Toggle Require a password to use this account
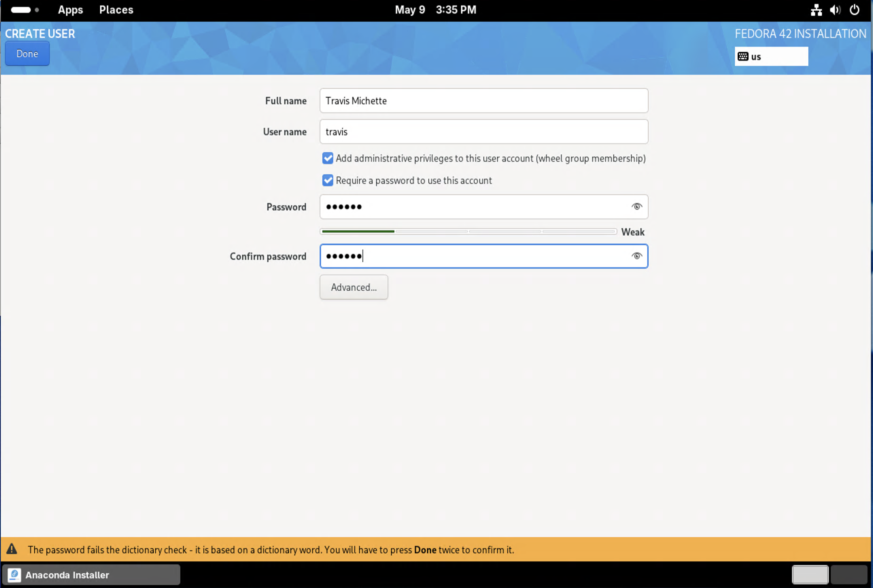Viewport: 873px width, 588px height. (328, 180)
